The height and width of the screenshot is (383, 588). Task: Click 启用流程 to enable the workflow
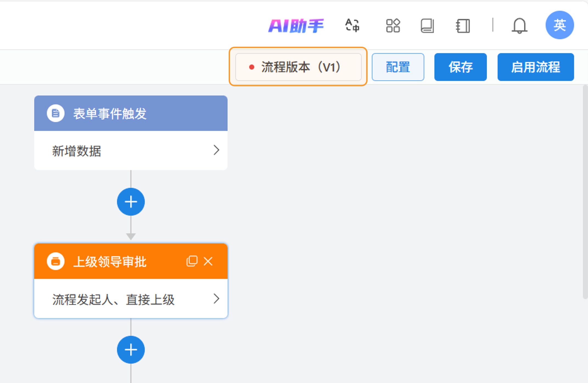click(x=535, y=67)
